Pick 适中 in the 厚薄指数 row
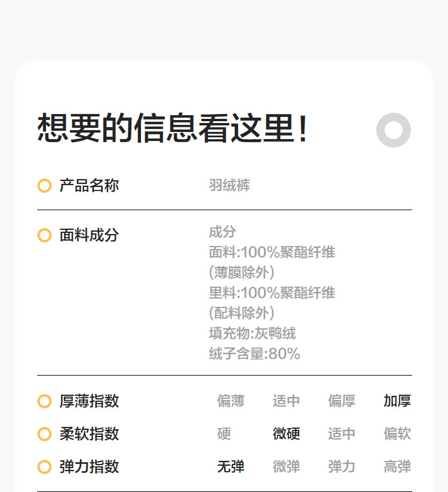448x492 pixels. pos(286,401)
